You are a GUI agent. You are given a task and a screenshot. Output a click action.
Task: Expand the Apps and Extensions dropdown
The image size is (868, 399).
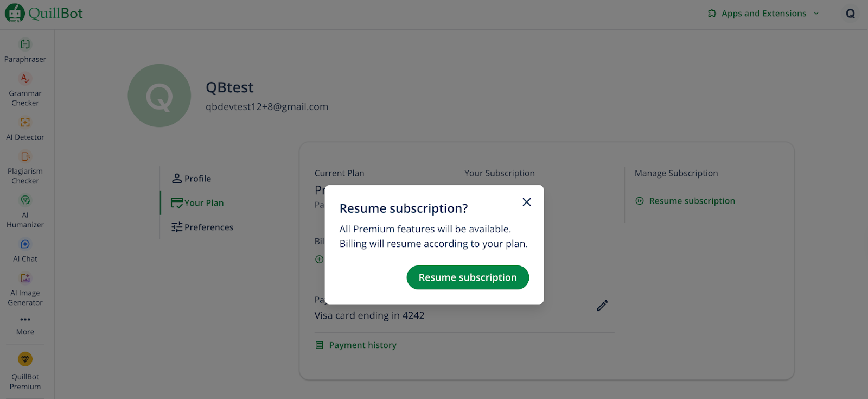763,14
